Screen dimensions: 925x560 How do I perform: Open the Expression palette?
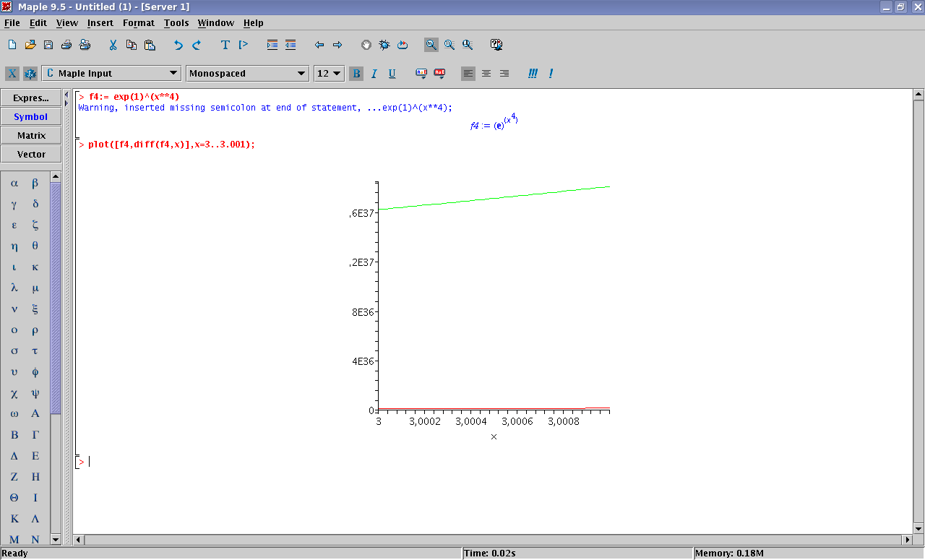click(x=31, y=98)
